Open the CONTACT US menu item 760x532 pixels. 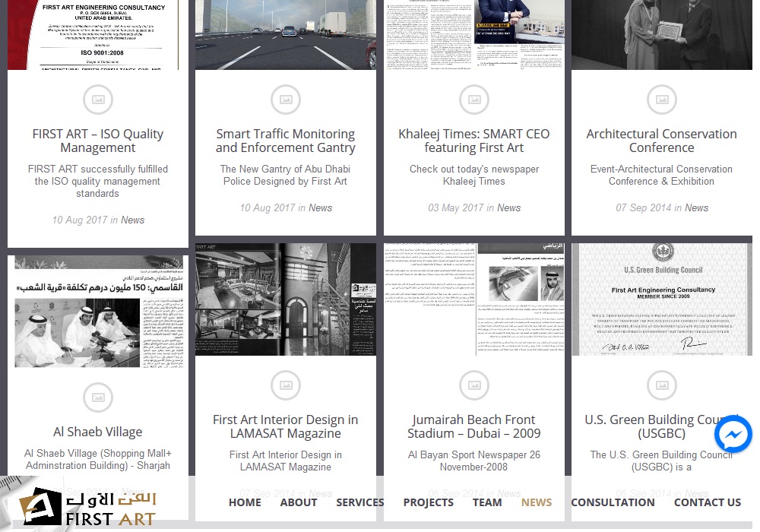(707, 502)
